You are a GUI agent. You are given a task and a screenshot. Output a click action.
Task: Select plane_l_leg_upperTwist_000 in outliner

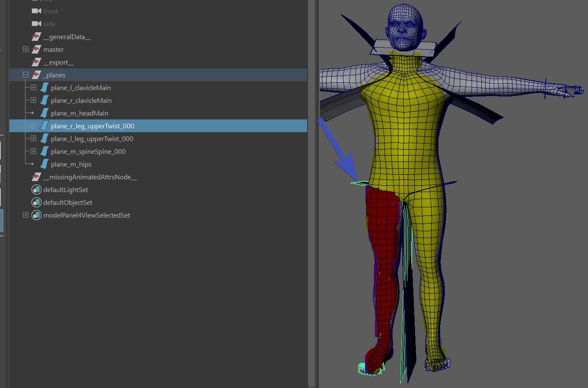(92, 139)
